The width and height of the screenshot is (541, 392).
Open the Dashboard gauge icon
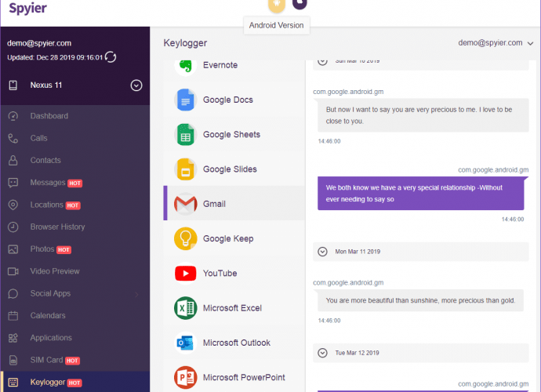(x=13, y=116)
